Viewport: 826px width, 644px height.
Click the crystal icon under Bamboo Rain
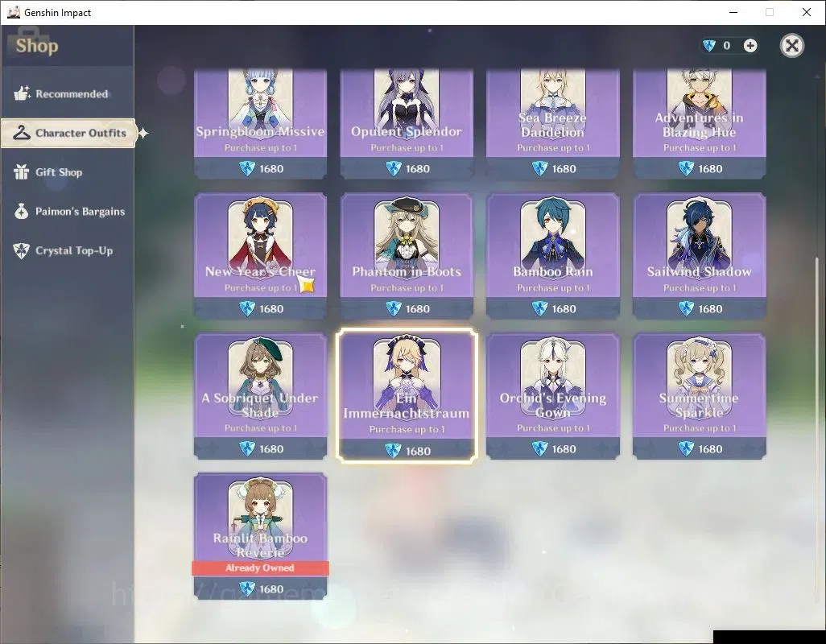point(540,308)
